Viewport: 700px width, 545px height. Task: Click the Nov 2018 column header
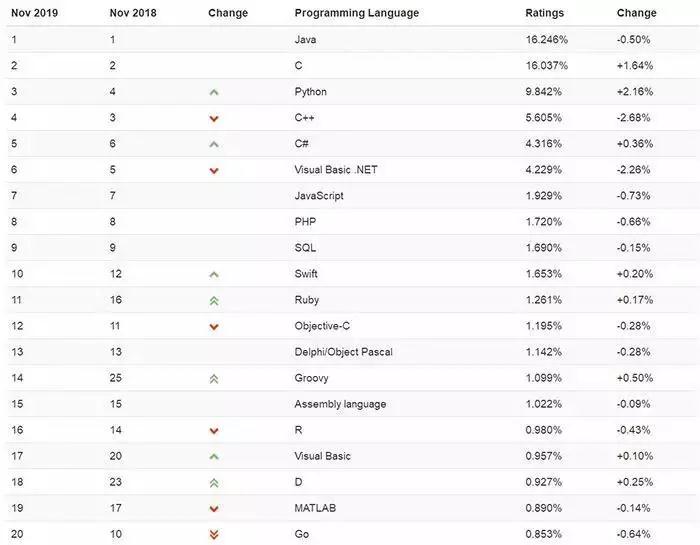[x=133, y=13]
